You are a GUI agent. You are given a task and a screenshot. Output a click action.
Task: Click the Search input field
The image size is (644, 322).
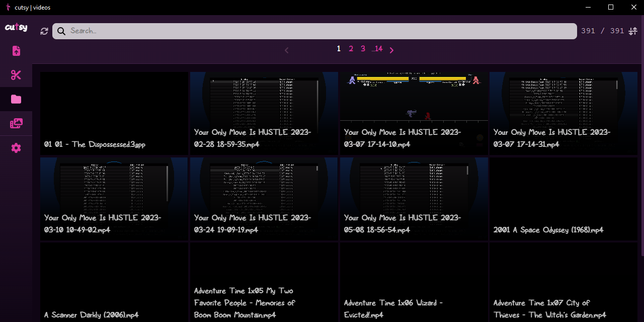pyautogui.click(x=322, y=31)
